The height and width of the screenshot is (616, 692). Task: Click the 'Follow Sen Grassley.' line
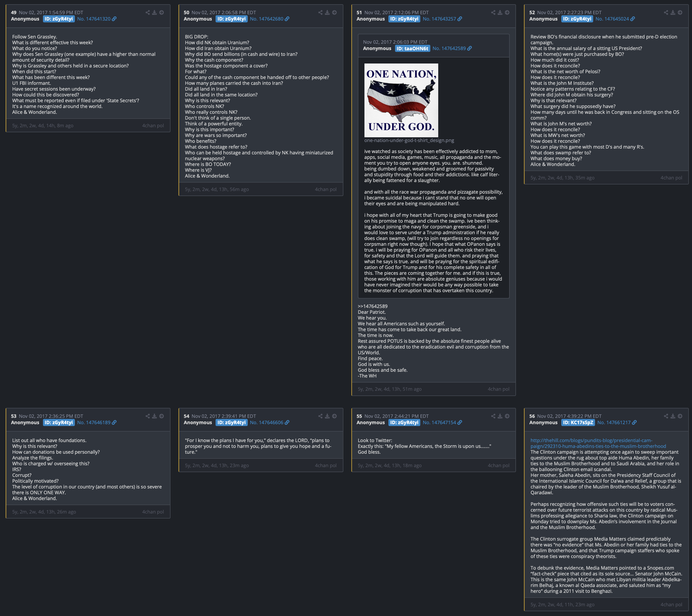(35, 37)
